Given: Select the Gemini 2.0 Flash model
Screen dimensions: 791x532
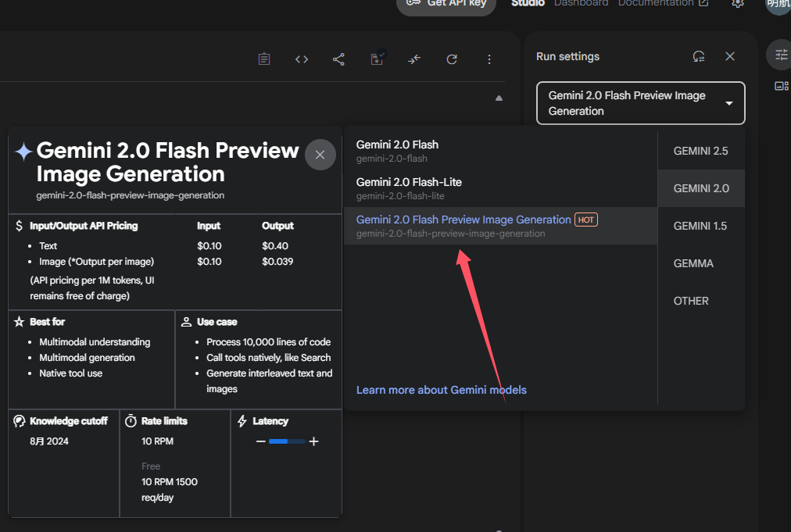Looking at the screenshot, I should (500, 151).
